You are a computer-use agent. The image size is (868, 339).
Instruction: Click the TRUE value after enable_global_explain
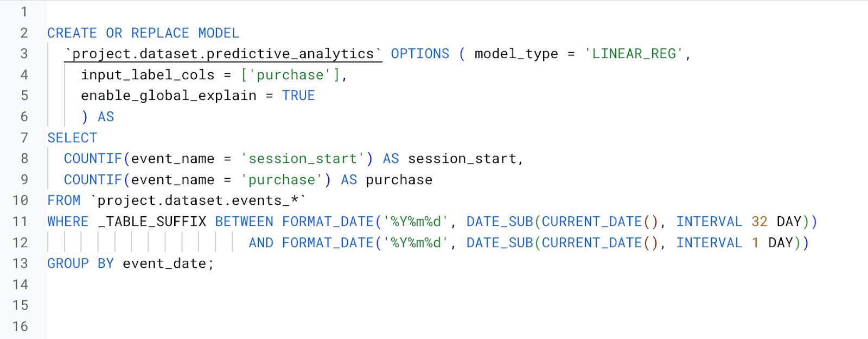tap(298, 96)
